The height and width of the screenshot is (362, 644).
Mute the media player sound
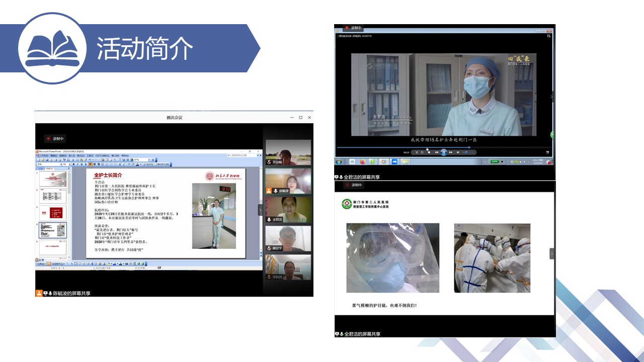click(458, 152)
